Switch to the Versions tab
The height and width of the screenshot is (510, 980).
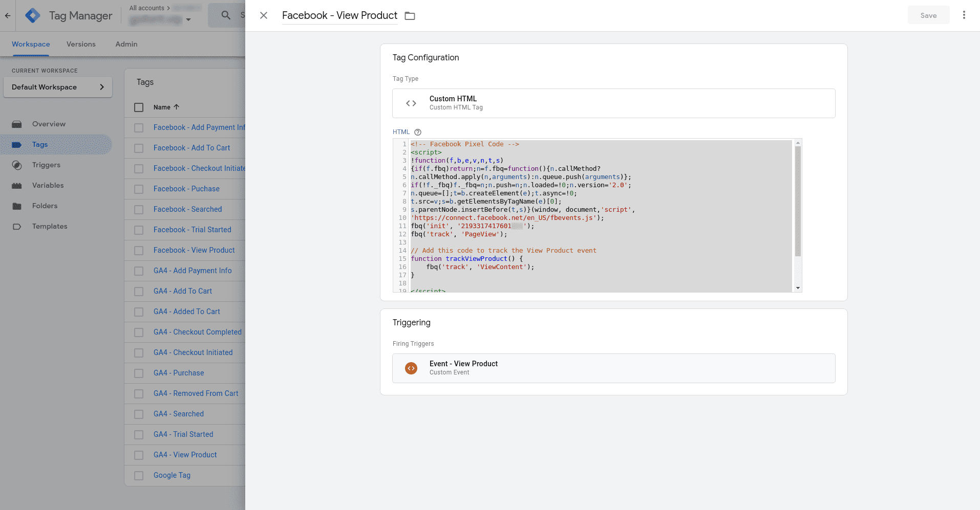pyautogui.click(x=81, y=44)
